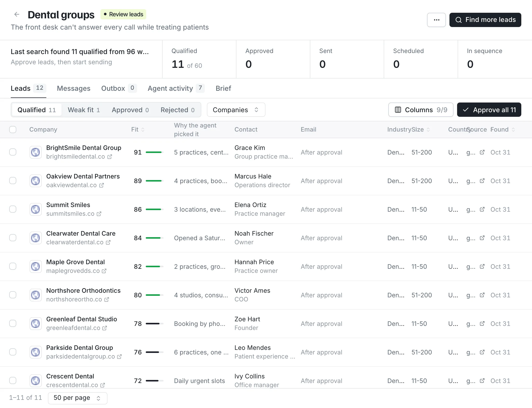This screenshot has height=408, width=532.
Task: Click the Oakview Dental Partners globe logo
Action: (x=35, y=181)
